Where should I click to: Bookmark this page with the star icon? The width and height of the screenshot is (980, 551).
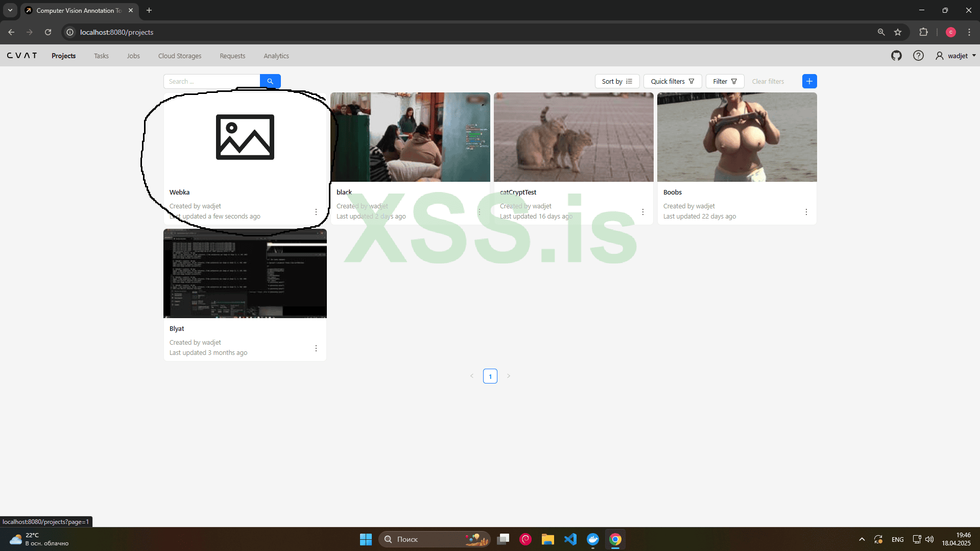click(898, 32)
